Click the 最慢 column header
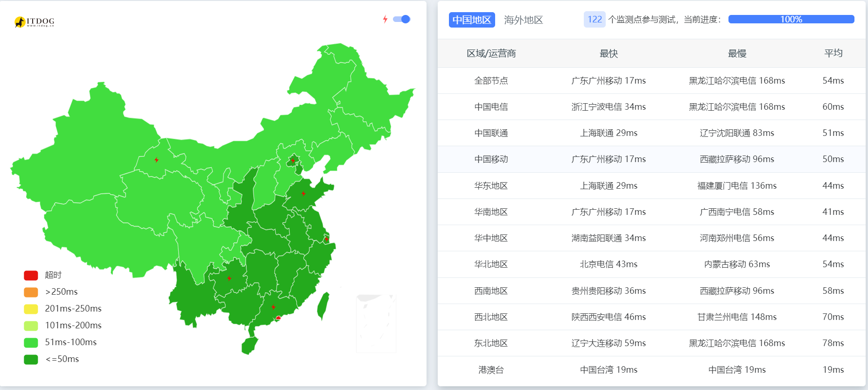The height and width of the screenshot is (390, 868). pyautogui.click(x=737, y=54)
